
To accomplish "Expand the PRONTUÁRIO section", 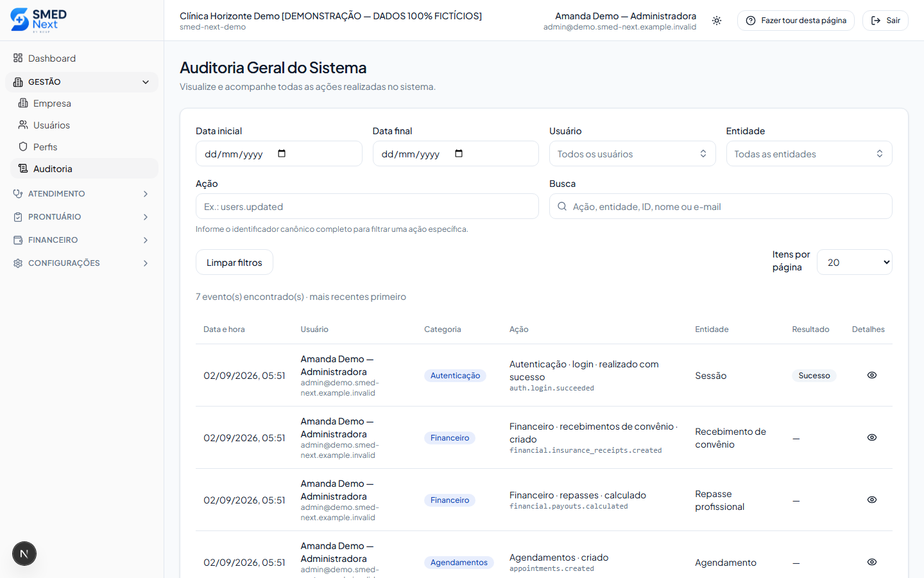I will [81, 217].
